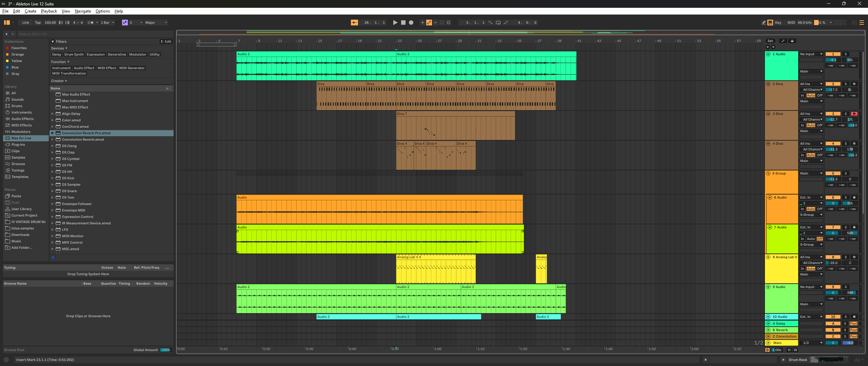
Task: Click the Follow playback icon
Action: (354, 23)
